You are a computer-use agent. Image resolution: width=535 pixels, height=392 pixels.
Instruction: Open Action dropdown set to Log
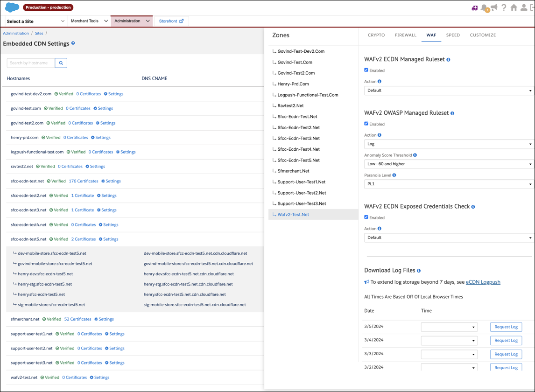click(449, 144)
